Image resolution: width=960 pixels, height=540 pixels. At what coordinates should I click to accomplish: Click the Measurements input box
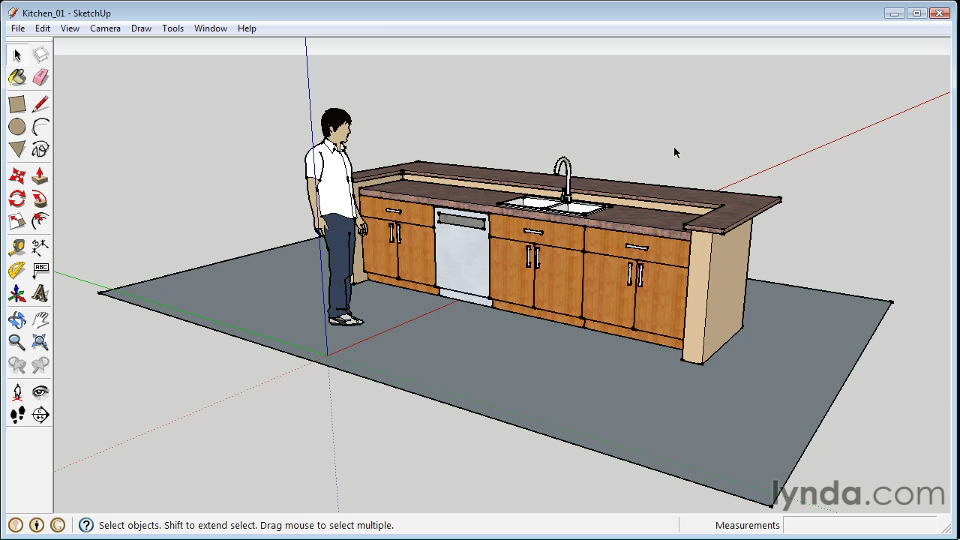click(860, 525)
